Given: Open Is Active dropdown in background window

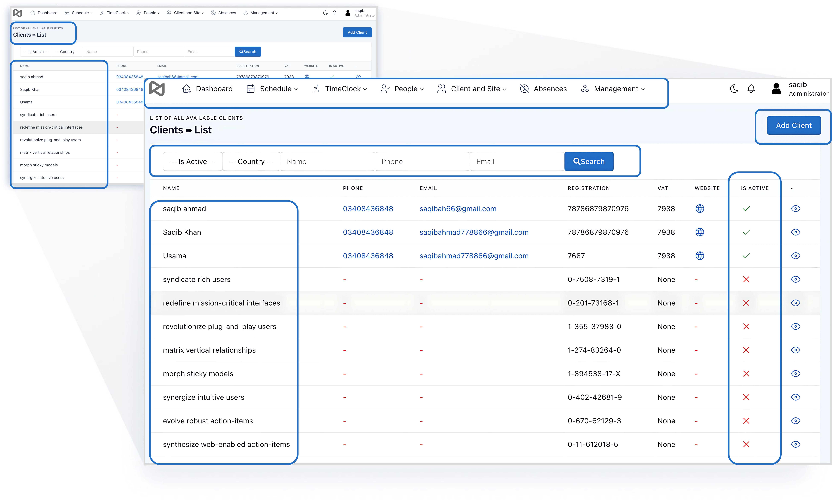Looking at the screenshot, I should [x=36, y=52].
